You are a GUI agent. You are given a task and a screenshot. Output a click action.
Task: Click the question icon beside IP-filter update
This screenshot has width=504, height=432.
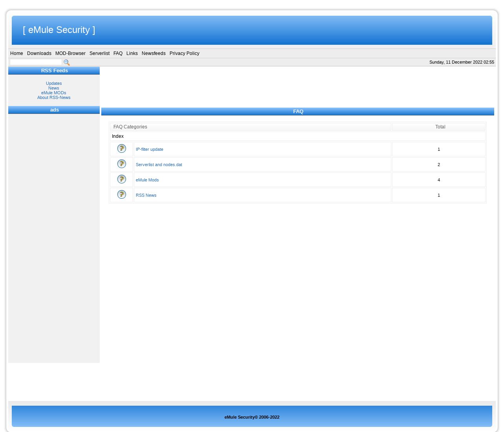pyautogui.click(x=122, y=148)
